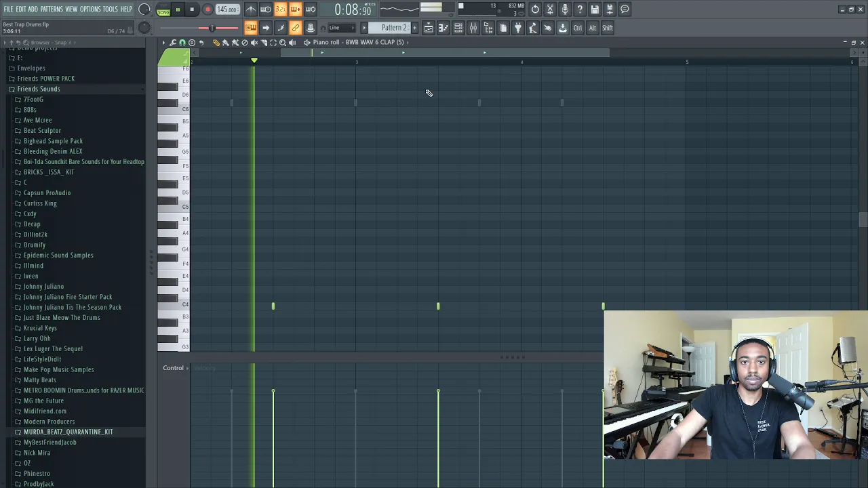Expand the Envelopes folder
The width and height of the screenshot is (868, 488).
pos(31,68)
